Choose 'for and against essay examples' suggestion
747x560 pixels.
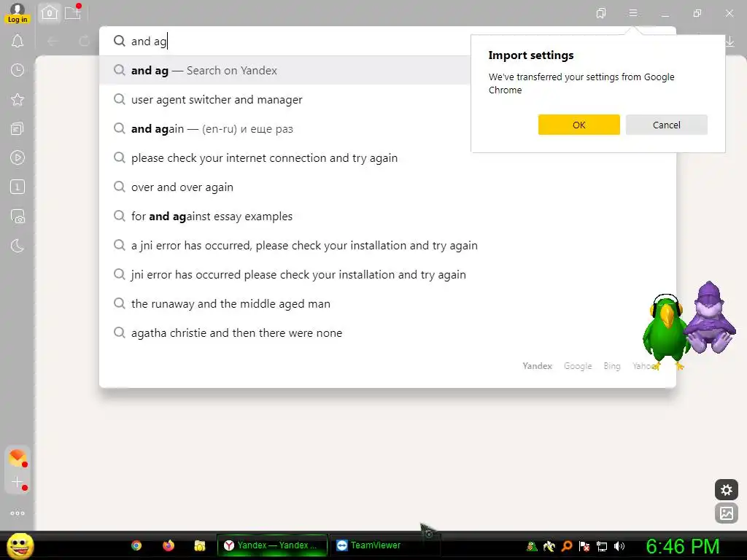[387, 216]
